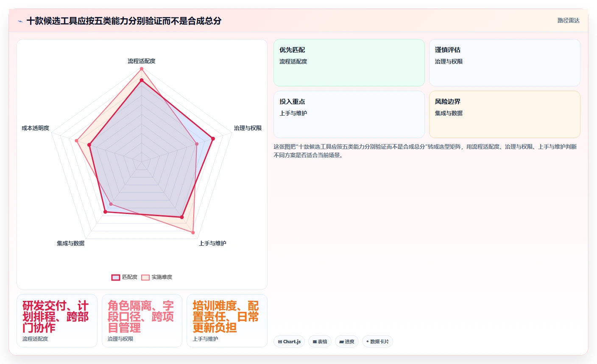Click the 进度 chip icon
The image size is (597, 364).
pos(341,342)
